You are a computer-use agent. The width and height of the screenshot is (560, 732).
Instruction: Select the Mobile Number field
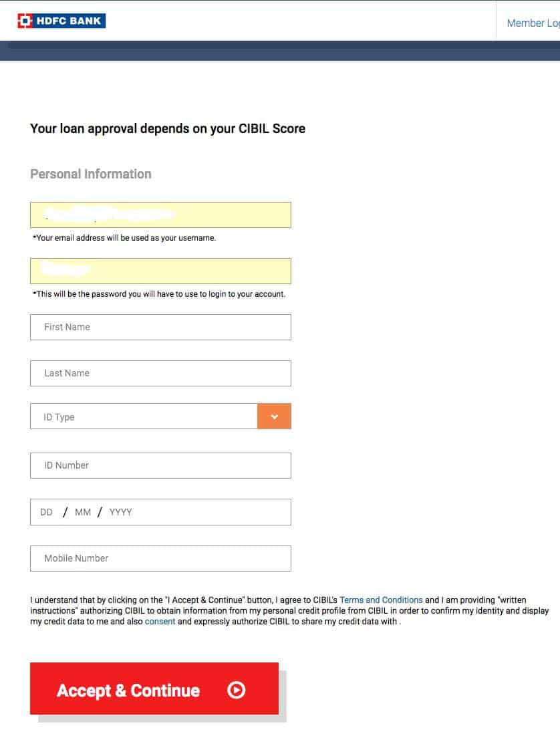pyautogui.click(x=160, y=558)
